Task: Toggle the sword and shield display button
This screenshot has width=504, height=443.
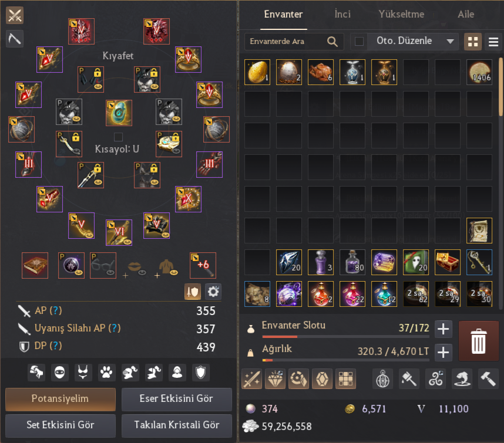Action: (x=193, y=292)
